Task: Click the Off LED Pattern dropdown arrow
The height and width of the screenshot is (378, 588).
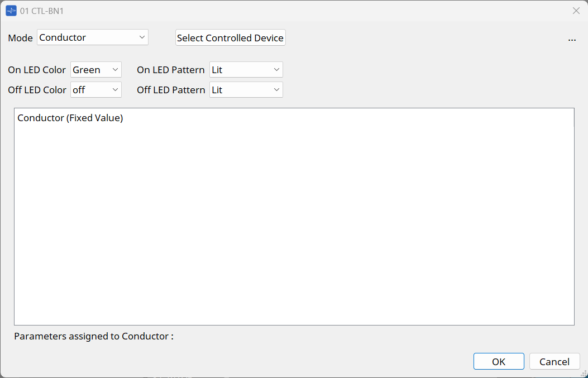Action: (x=276, y=89)
